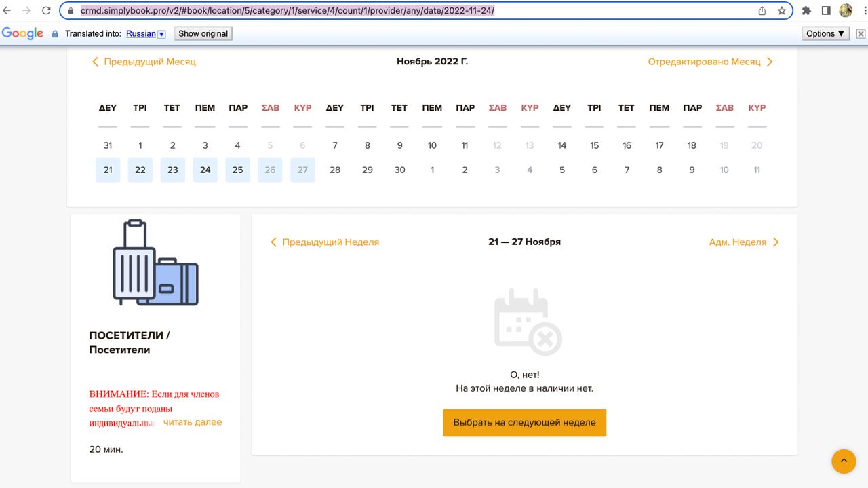
Task: Click the luggage suitcase service image
Action: click(x=155, y=263)
